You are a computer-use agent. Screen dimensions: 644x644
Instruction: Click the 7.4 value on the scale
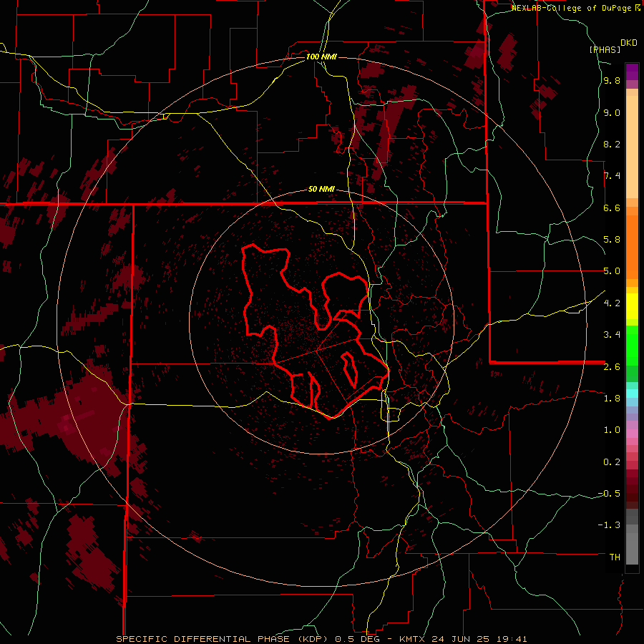coord(612,176)
